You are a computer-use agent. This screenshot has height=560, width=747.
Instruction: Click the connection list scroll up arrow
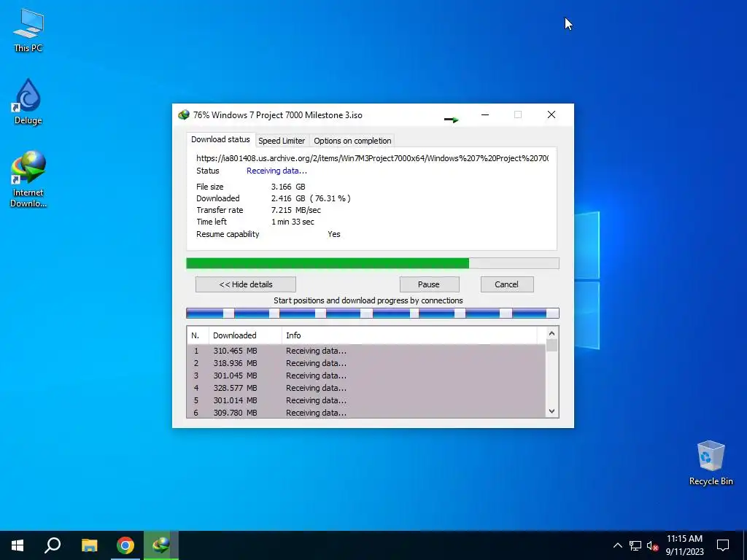point(551,333)
